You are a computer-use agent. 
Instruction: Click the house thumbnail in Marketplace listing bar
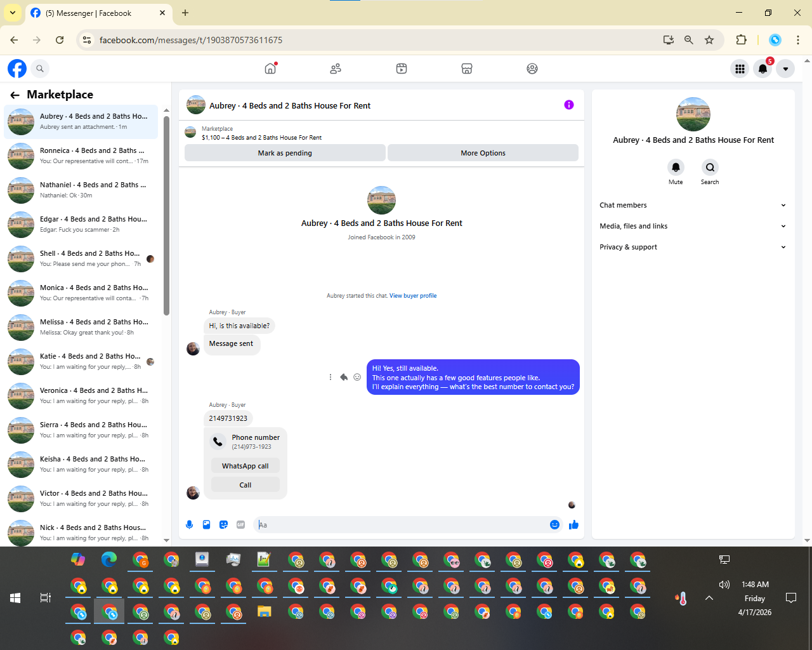point(190,132)
